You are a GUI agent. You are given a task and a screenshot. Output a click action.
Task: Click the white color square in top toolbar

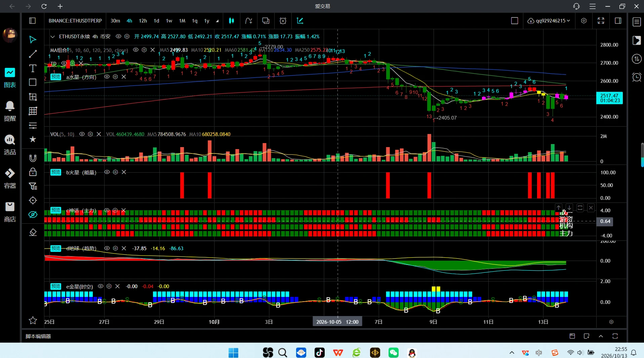click(515, 21)
